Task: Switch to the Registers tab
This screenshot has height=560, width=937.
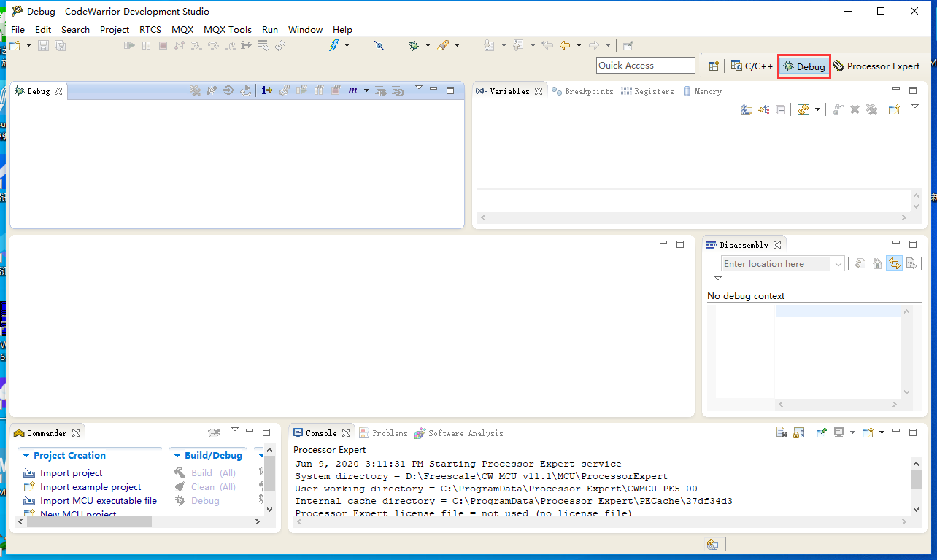Action: (x=647, y=91)
